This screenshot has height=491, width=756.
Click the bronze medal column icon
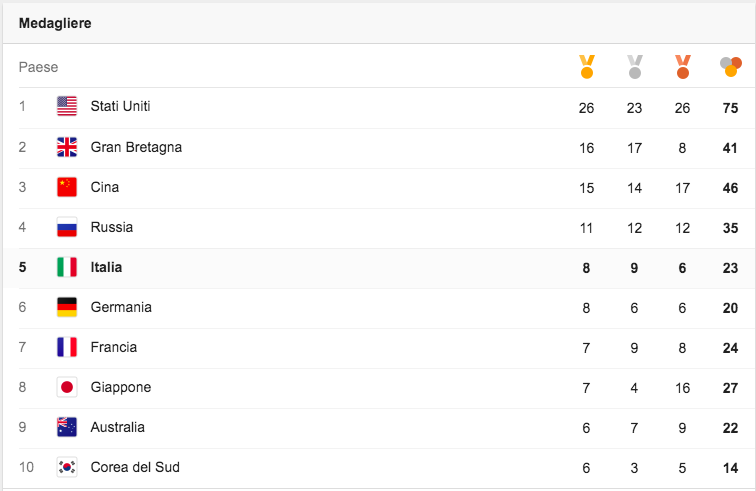[682, 67]
